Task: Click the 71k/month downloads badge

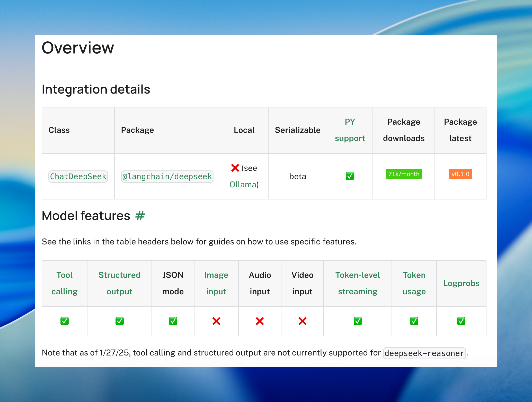Action: (x=404, y=174)
